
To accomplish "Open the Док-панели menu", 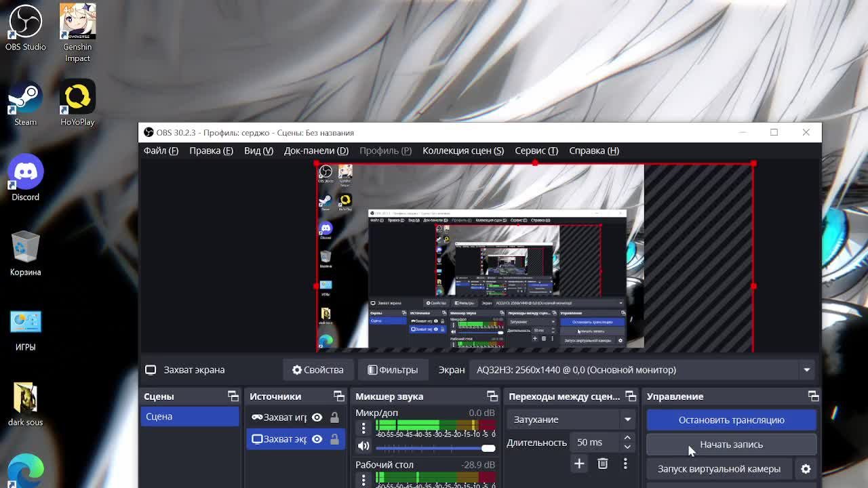I will [316, 150].
